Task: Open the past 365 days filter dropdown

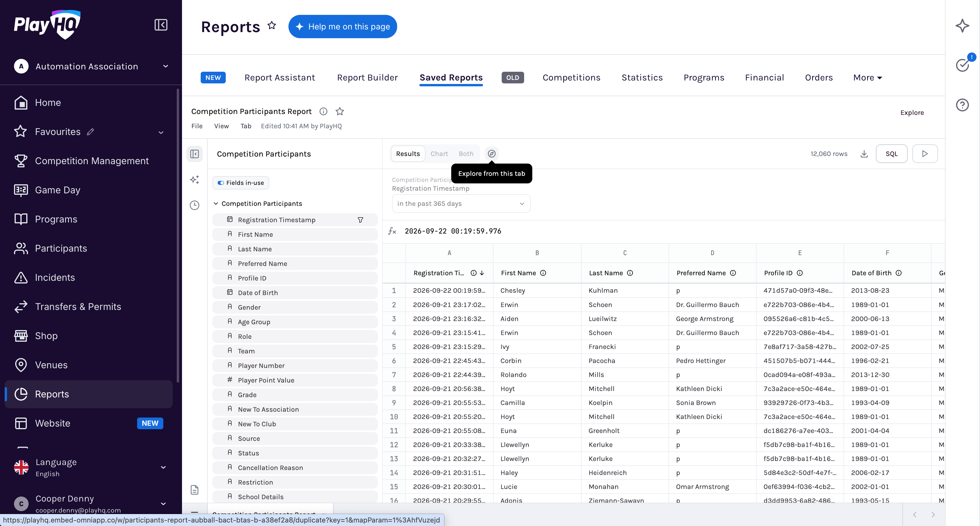Action: point(461,204)
